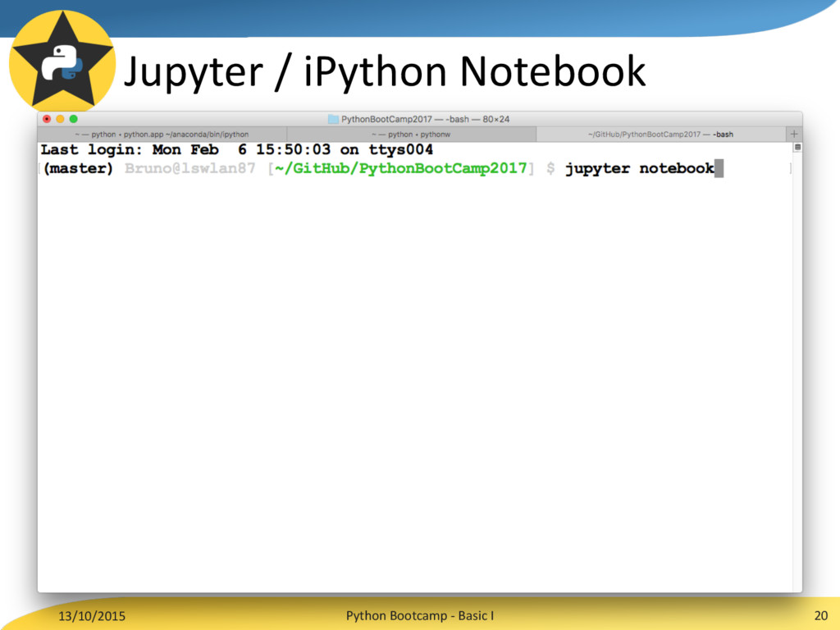
Task: Switch to the ipython terminal tab
Action: [x=162, y=135]
